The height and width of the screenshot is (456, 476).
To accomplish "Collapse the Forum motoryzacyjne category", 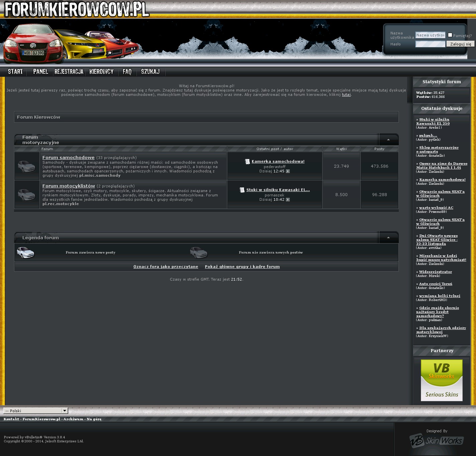I will 388,140.
